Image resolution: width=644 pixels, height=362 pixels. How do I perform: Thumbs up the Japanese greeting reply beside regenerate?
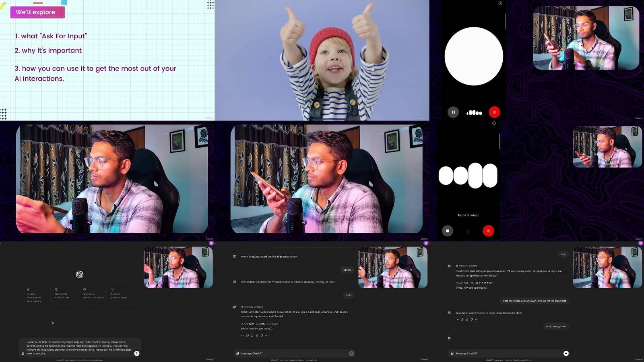pyautogui.click(x=257, y=335)
